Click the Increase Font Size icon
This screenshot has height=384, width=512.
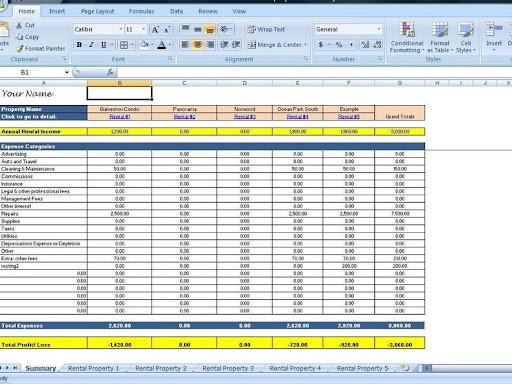(x=155, y=30)
